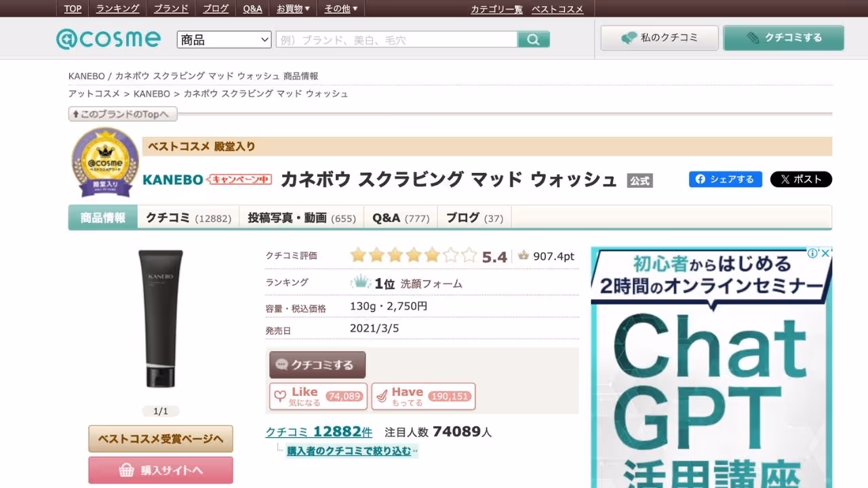
Task: Click the 2021/3/5 release date
Action: pos(374,328)
